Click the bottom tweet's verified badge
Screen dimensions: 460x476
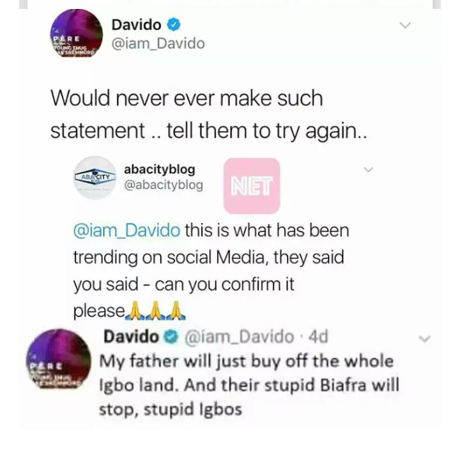171,337
